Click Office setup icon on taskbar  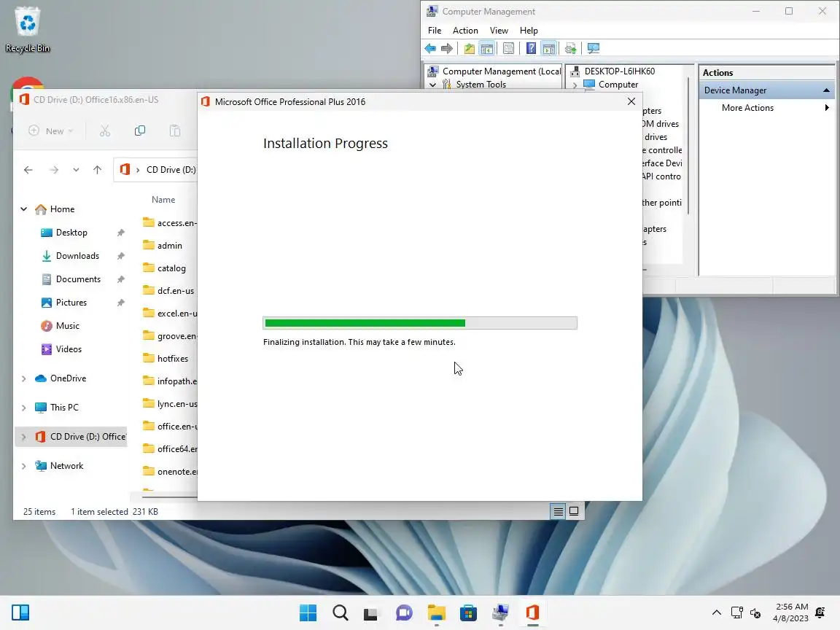[532, 612]
